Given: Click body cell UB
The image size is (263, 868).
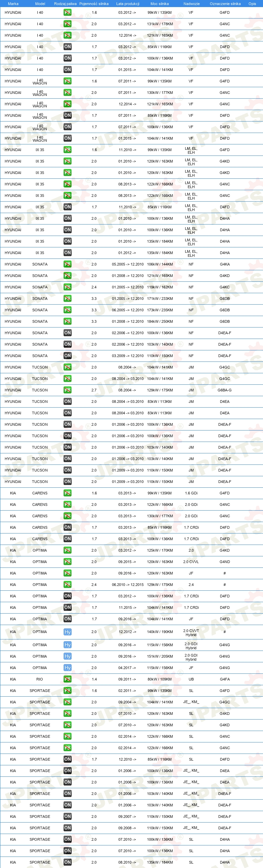Looking at the screenshot, I should (x=191, y=679).
